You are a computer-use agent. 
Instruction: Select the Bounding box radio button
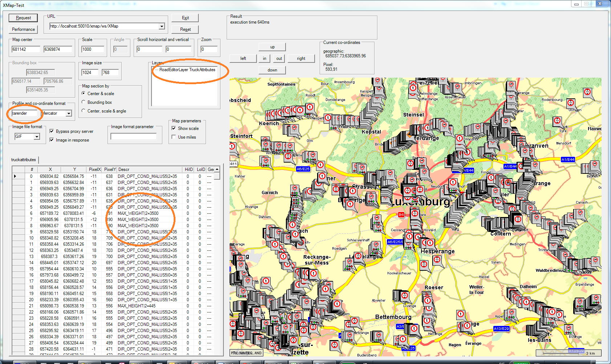[84, 102]
